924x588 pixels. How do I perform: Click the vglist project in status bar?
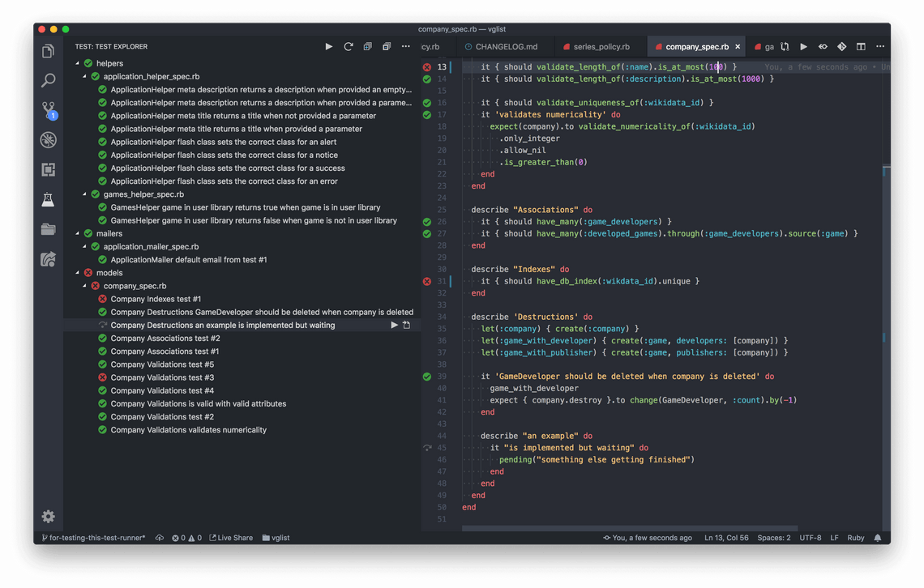pos(276,538)
